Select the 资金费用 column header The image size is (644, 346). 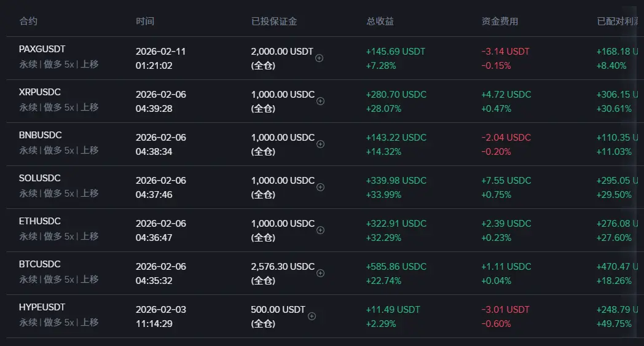[x=500, y=22]
